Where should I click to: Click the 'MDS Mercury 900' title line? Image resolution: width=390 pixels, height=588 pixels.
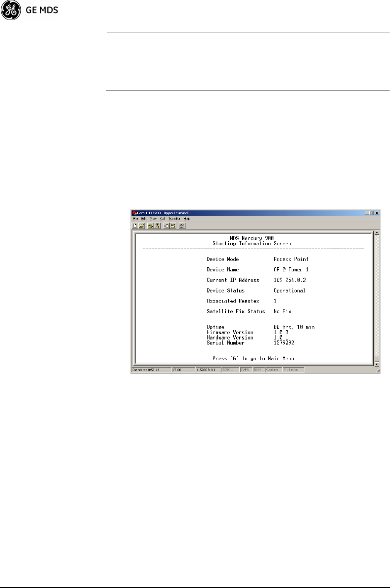coord(252,238)
